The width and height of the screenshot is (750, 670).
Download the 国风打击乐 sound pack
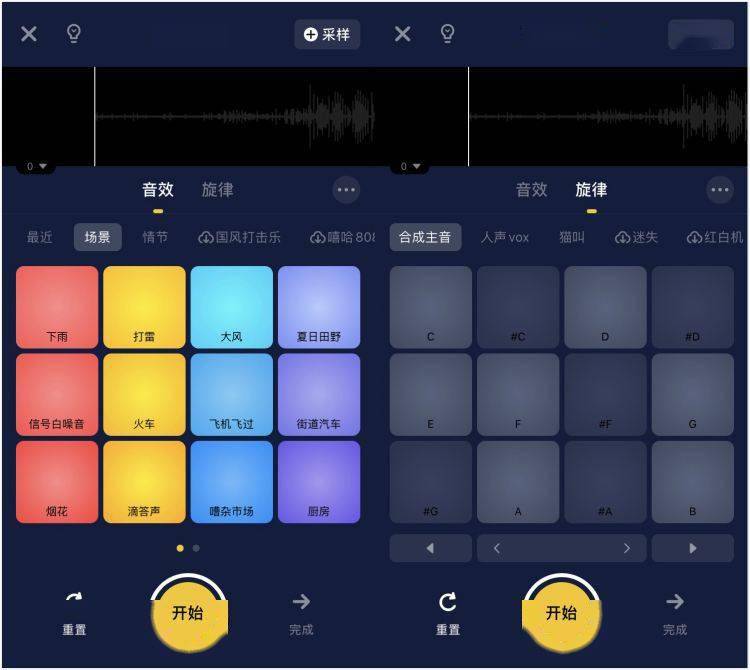239,237
